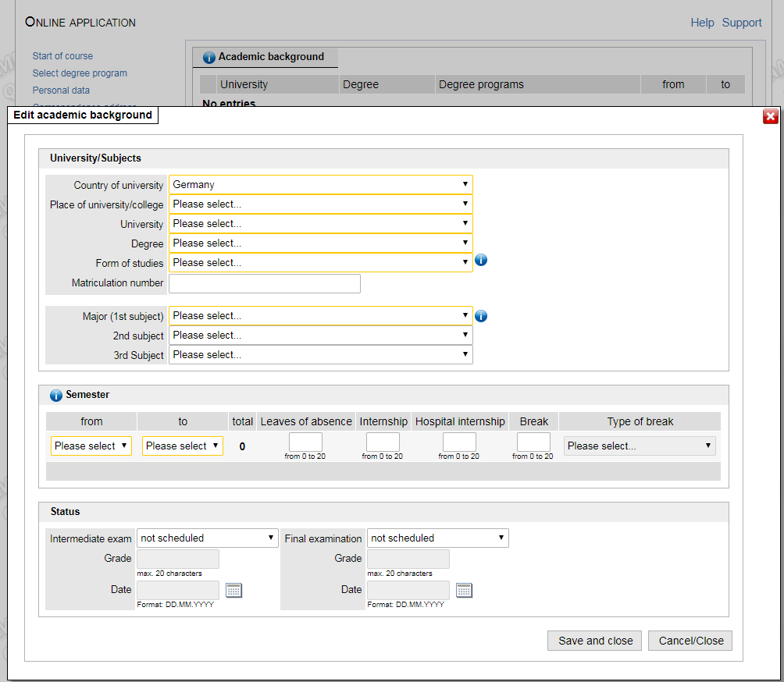Open the Intermediate exam status dropdown
784x682 pixels.
[x=208, y=538]
